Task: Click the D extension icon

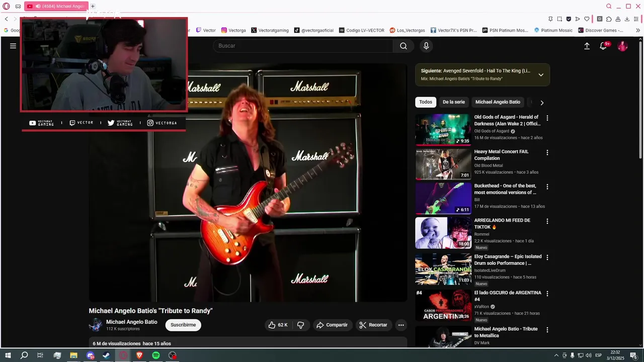Action: (x=600, y=19)
